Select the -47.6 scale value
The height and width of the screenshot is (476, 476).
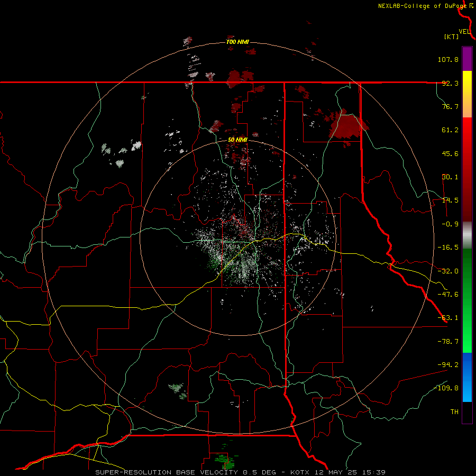(x=448, y=295)
